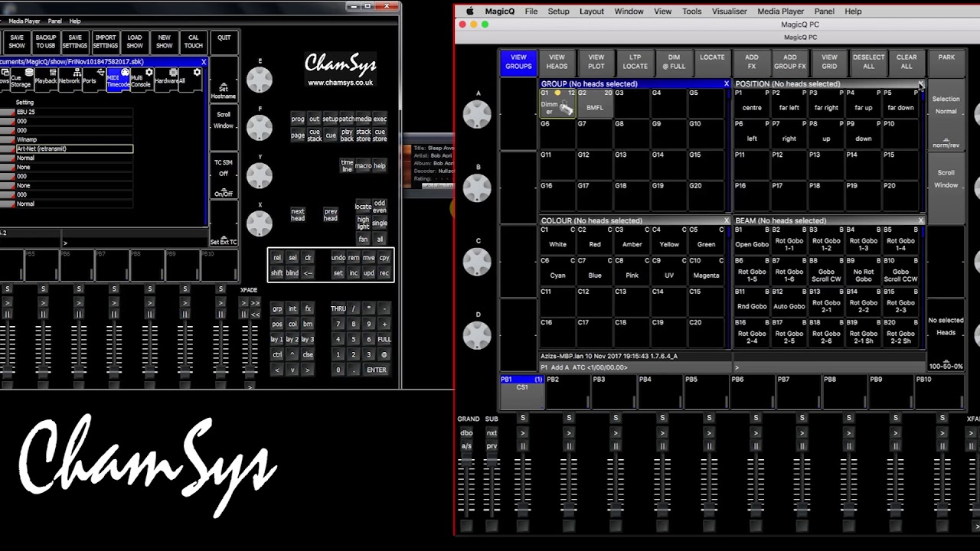Screen dimensions: 980x551
Task: Select the Red colour palette C2
Action: pyautogui.click(x=595, y=240)
